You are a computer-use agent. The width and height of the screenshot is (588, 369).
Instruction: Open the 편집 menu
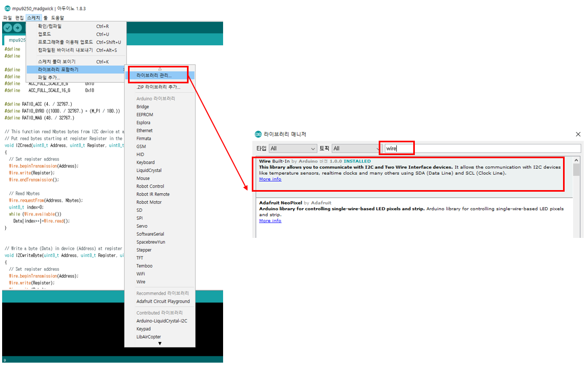pyautogui.click(x=20, y=18)
